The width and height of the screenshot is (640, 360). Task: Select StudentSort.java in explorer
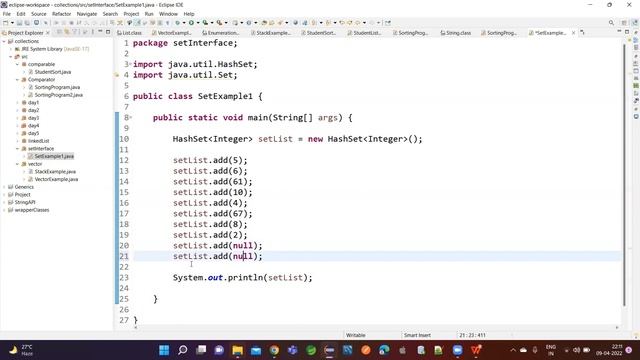click(x=53, y=72)
